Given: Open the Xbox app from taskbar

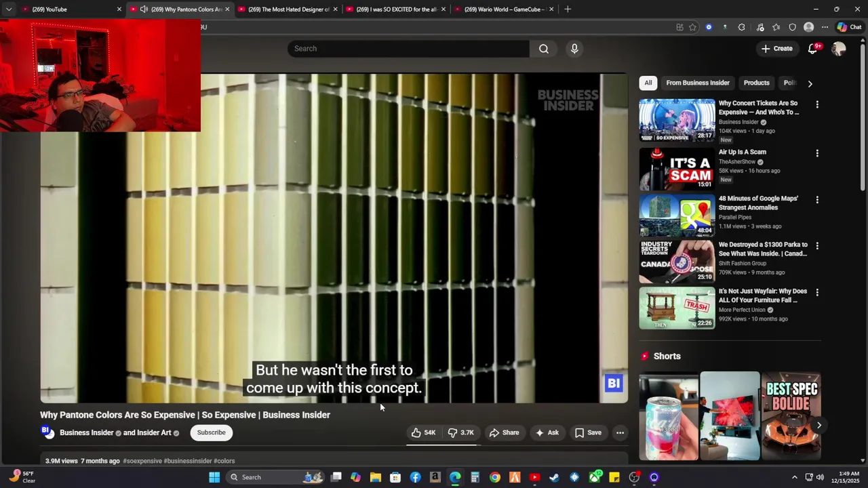Looking at the screenshot, I should [x=595, y=477].
